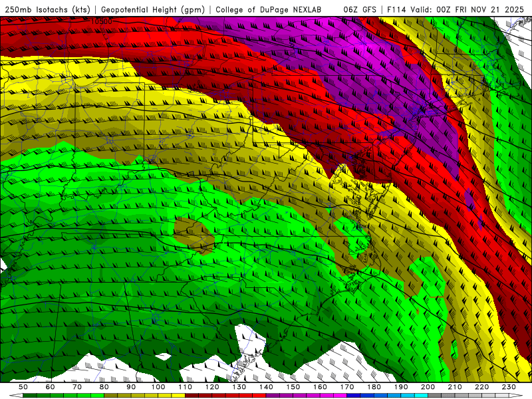Click the 160 value on the legend
This screenshot has height=399, width=532.
[320, 387]
